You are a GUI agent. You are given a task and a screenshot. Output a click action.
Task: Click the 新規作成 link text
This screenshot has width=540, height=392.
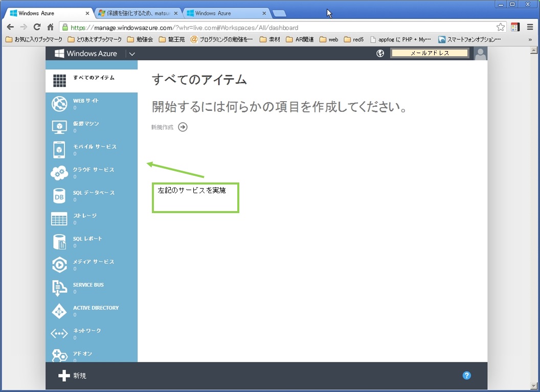click(162, 127)
